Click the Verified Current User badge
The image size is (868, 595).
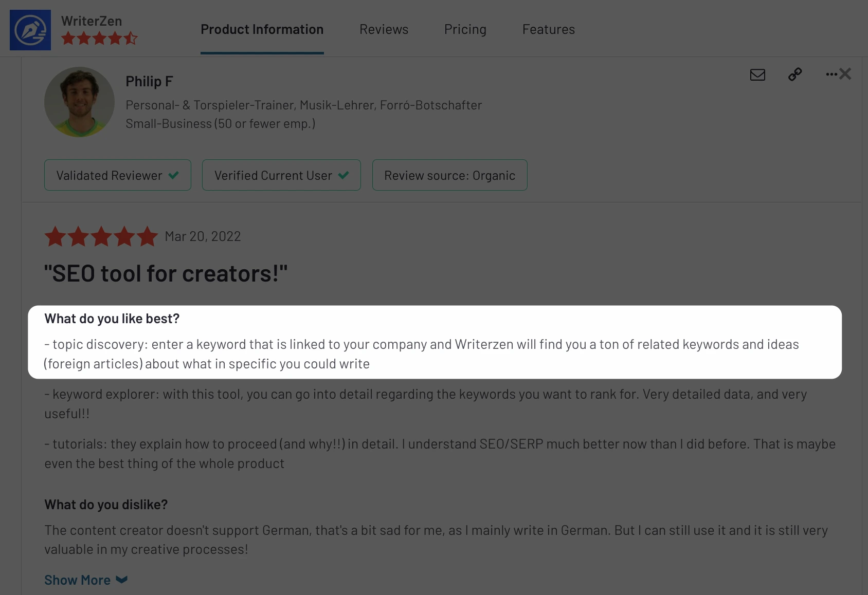tap(281, 175)
